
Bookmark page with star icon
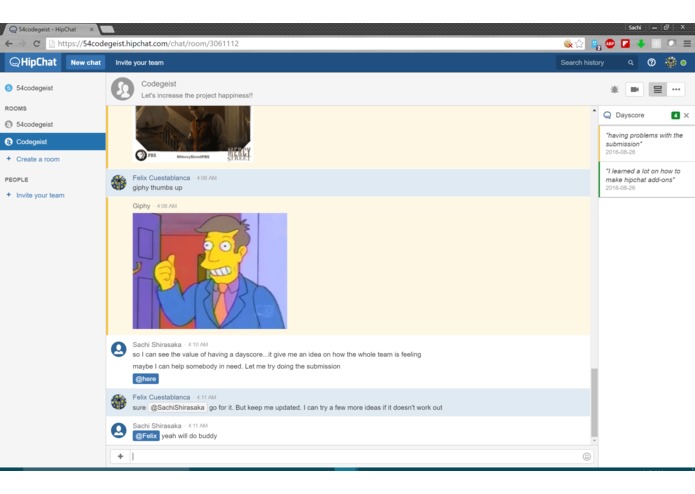(x=579, y=43)
